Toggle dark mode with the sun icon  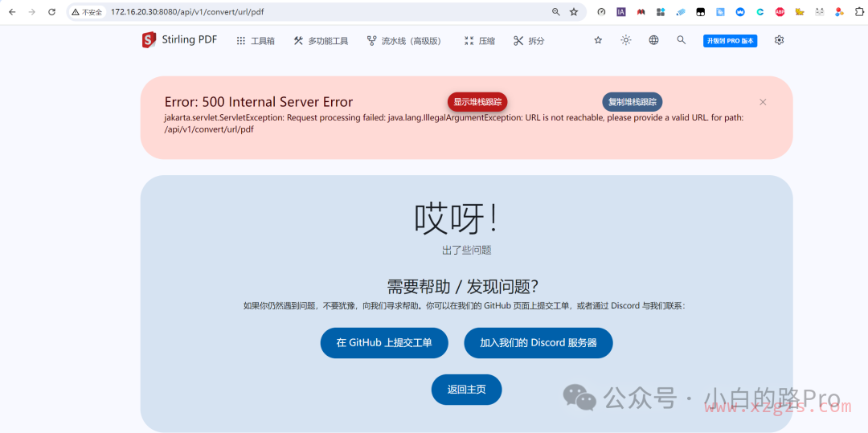coord(625,40)
